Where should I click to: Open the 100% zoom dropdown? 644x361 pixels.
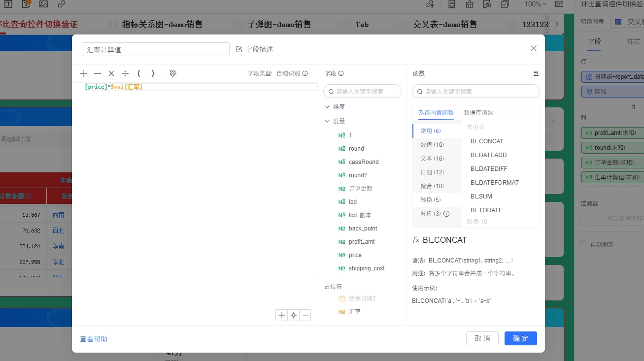(x=535, y=4)
